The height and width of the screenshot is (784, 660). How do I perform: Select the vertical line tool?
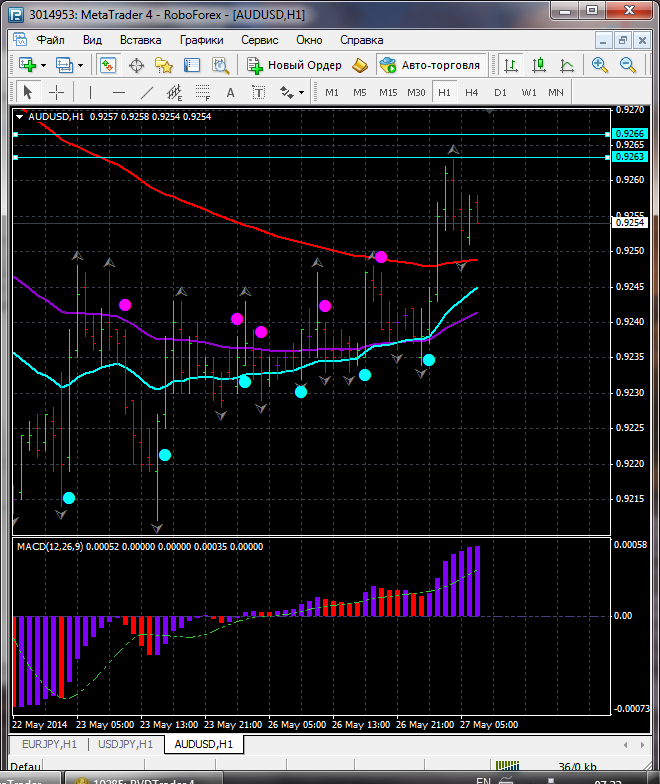pyautogui.click(x=91, y=92)
